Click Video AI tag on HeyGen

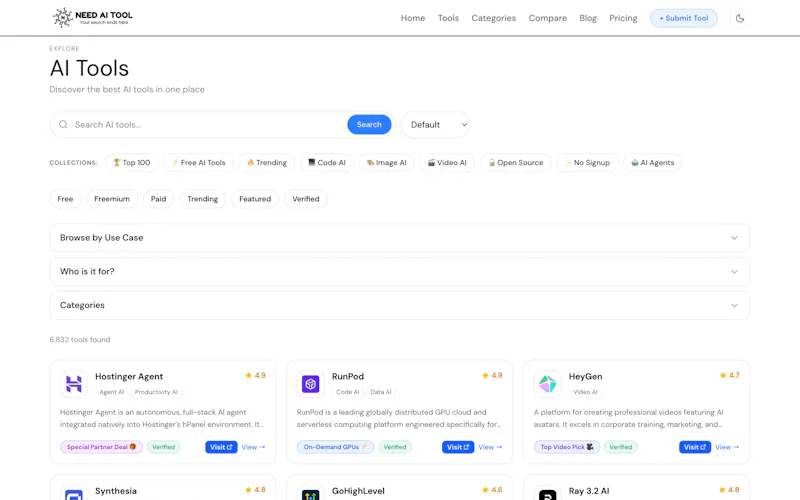585,392
